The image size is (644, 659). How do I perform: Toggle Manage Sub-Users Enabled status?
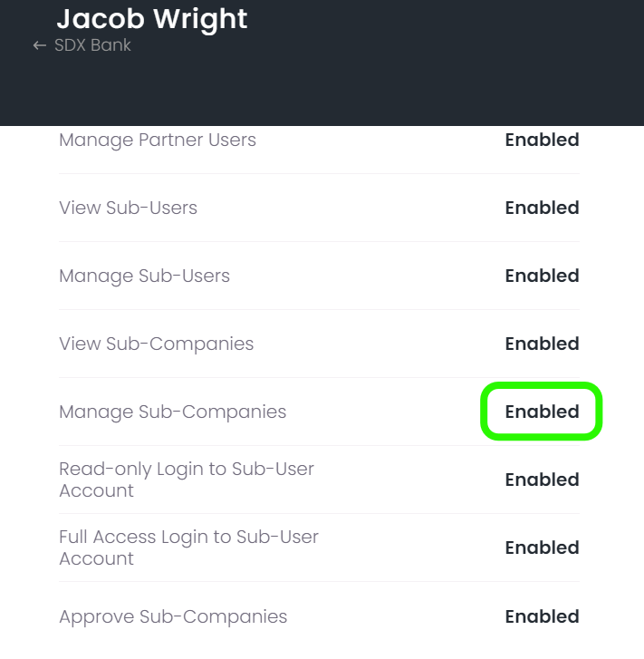[542, 276]
